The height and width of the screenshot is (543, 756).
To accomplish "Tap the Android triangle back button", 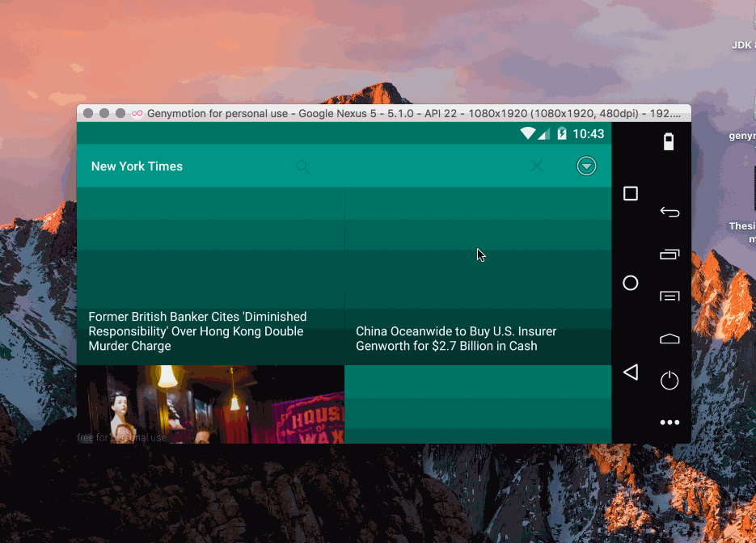I will (x=631, y=372).
